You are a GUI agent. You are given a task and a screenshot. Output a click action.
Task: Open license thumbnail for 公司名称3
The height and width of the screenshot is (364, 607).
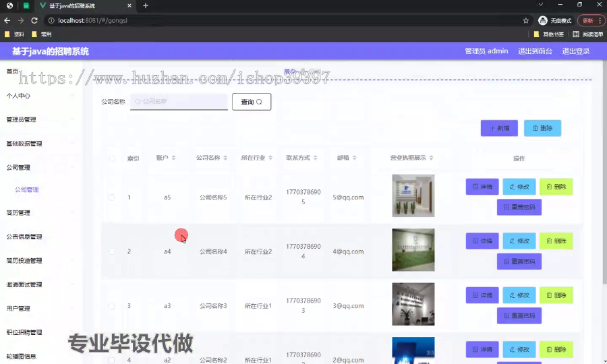413,304
